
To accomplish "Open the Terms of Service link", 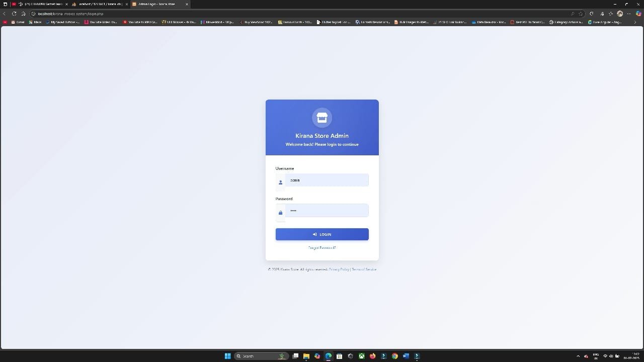I will [x=364, y=269].
